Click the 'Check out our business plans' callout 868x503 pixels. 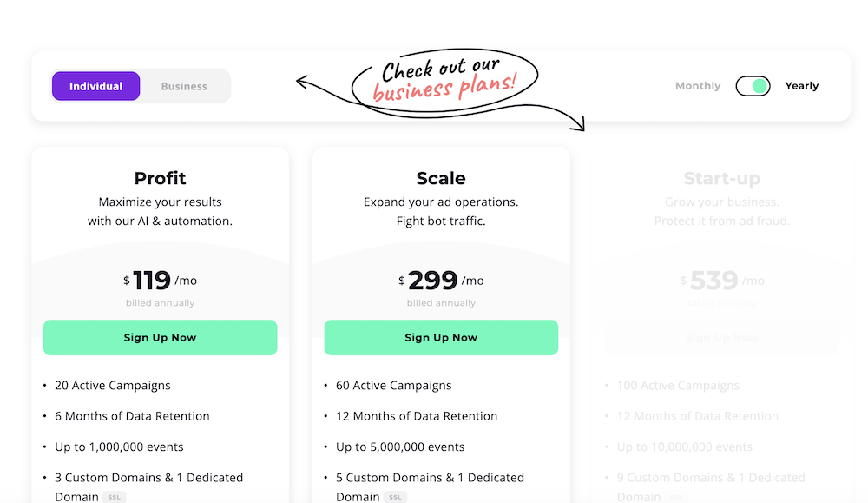pyautogui.click(x=444, y=80)
